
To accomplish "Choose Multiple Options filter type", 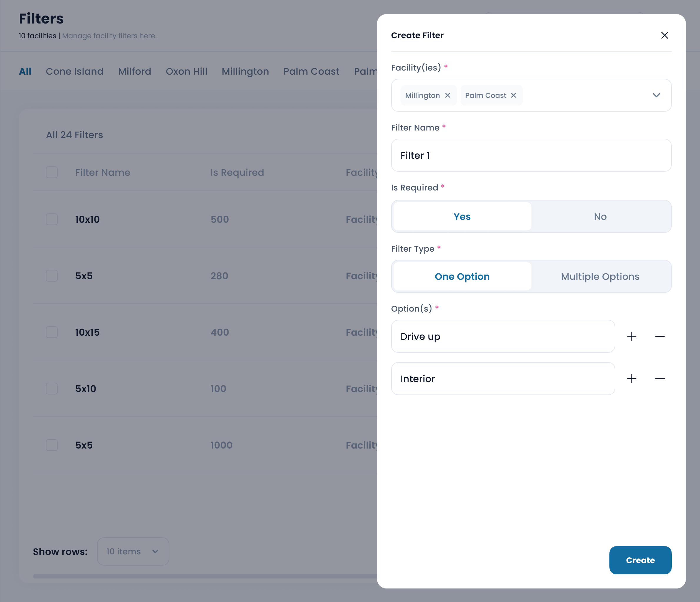I will (600, 277).
